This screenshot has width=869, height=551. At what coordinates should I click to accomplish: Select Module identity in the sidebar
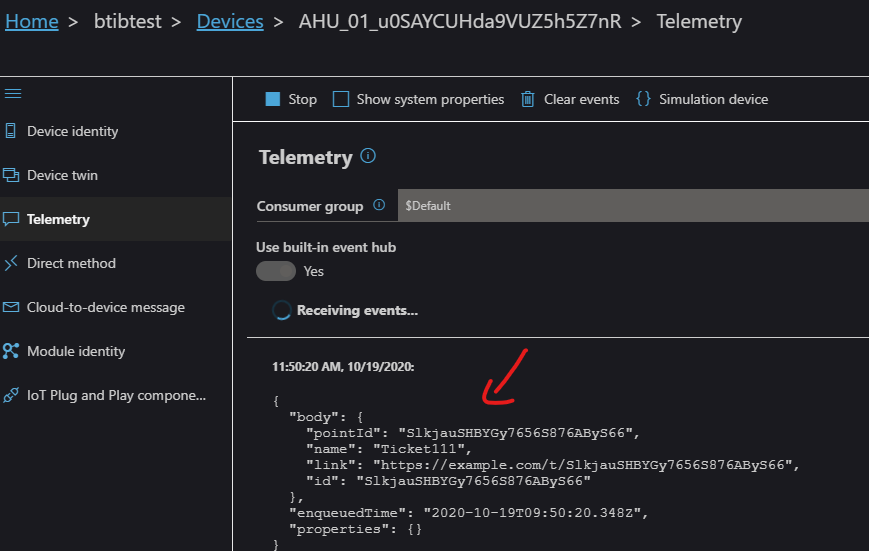point(76,351)
